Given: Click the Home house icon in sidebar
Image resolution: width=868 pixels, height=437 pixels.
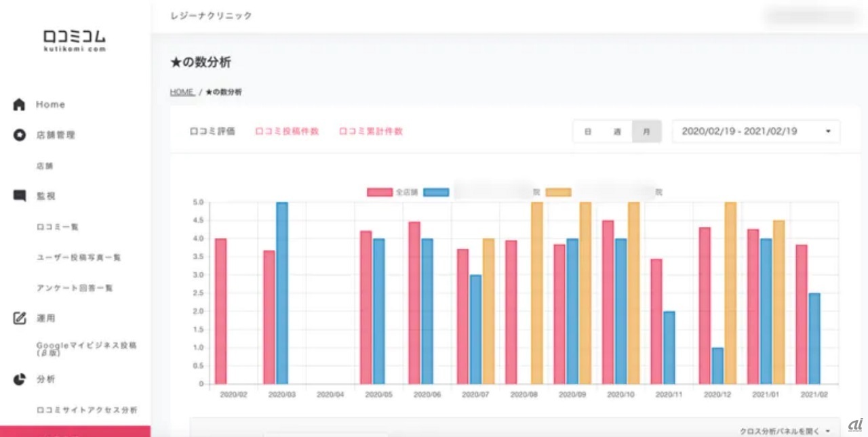Looking at the screenshot, I should pyautogui.click(x=19, y=104).
